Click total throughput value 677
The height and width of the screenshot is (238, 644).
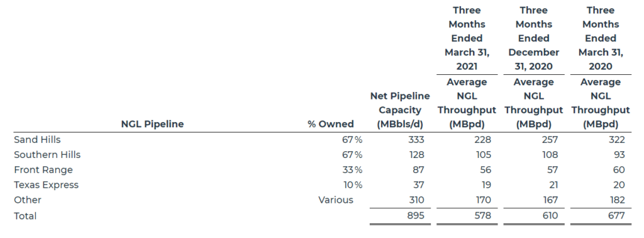point(616,216)
